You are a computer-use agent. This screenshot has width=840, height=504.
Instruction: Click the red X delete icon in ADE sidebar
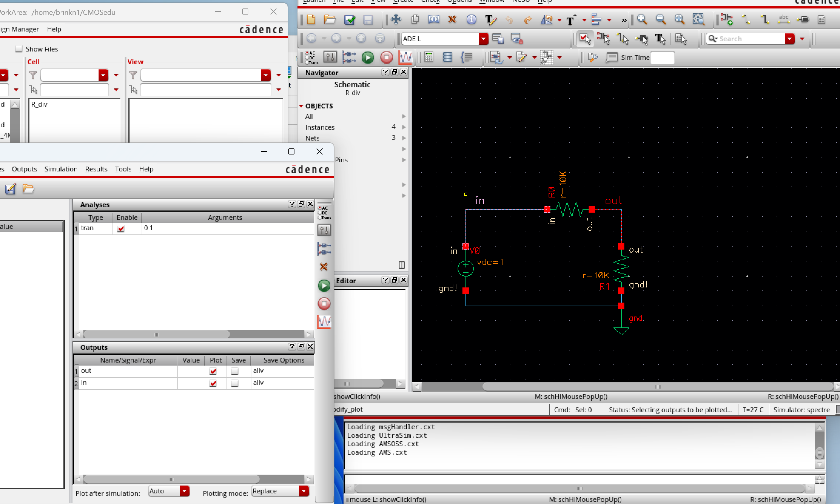click(x=324, y=267)
